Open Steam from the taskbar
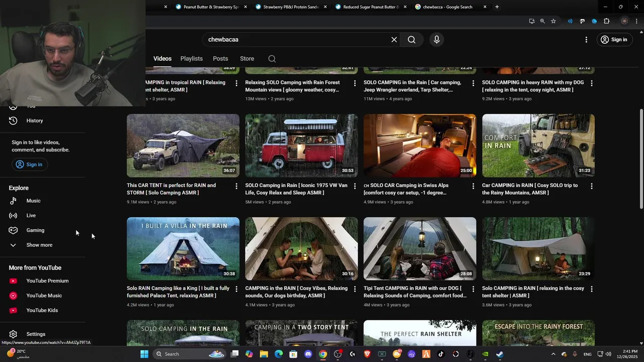The image size is (644, 362). [x=500, y=354]
